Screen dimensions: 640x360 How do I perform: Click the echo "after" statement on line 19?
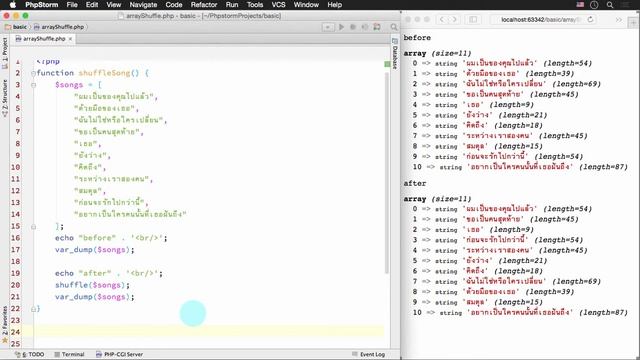[x=109, y=273]
